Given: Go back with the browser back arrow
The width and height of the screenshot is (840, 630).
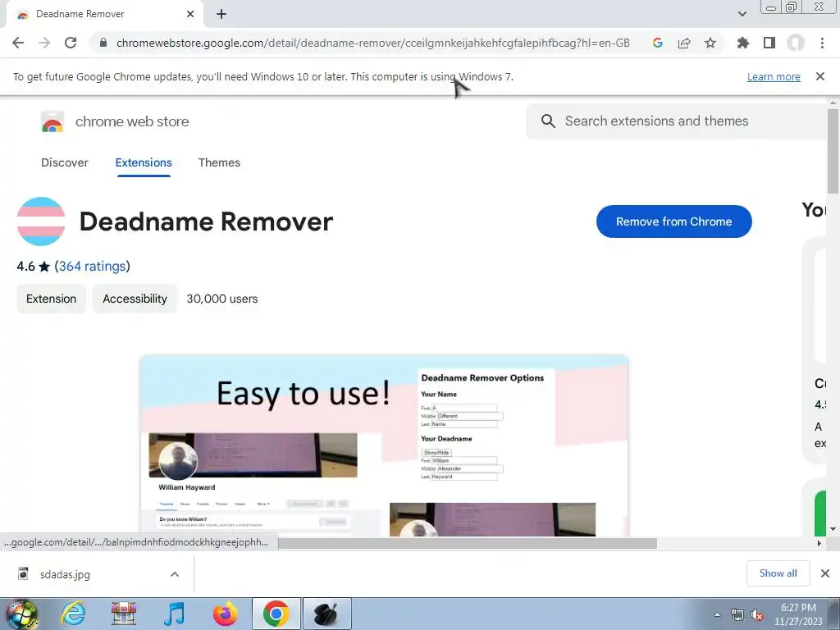Looking at the screenshot, I should coord(18,43).
